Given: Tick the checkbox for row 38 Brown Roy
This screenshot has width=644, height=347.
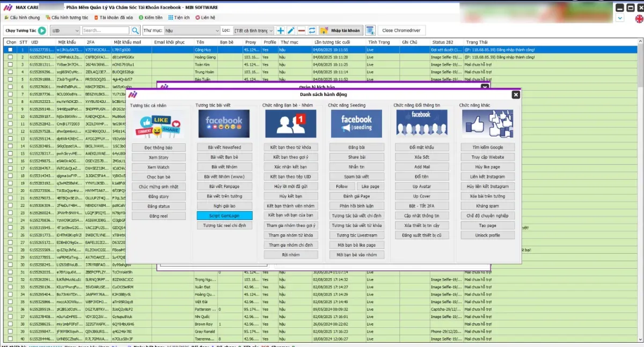Looking at the screenshot, I should (x=10, y=324).
